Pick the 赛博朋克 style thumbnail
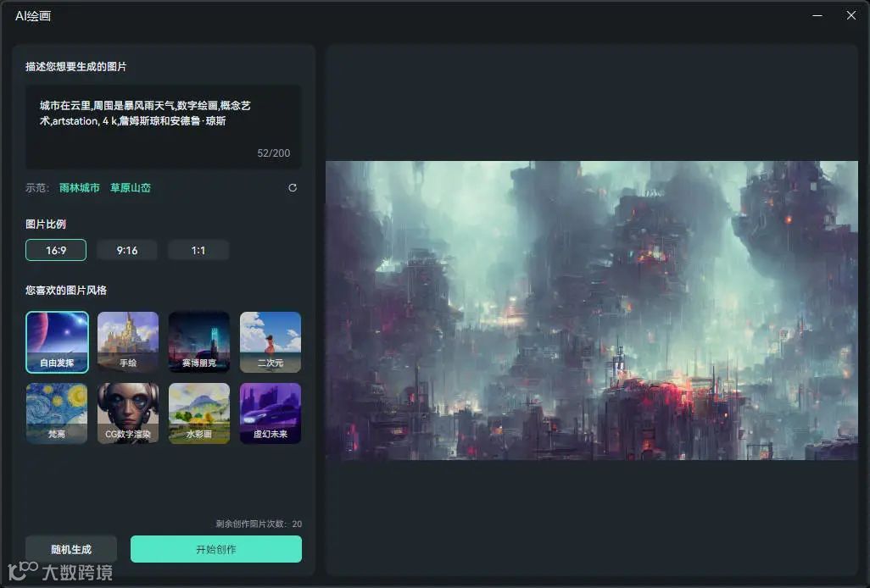Screen dimensions: 870x588 199,342
